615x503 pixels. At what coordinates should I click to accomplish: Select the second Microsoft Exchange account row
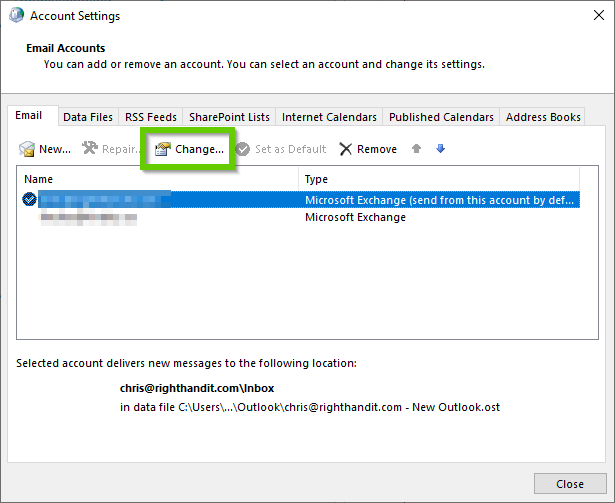click(301, 217)
